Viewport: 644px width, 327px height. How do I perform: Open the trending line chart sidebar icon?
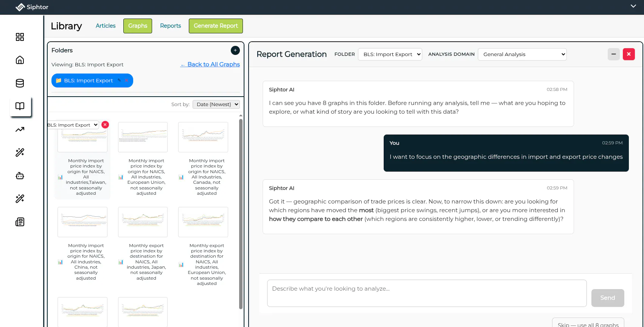pyautogui.click(x=20, y=130)
